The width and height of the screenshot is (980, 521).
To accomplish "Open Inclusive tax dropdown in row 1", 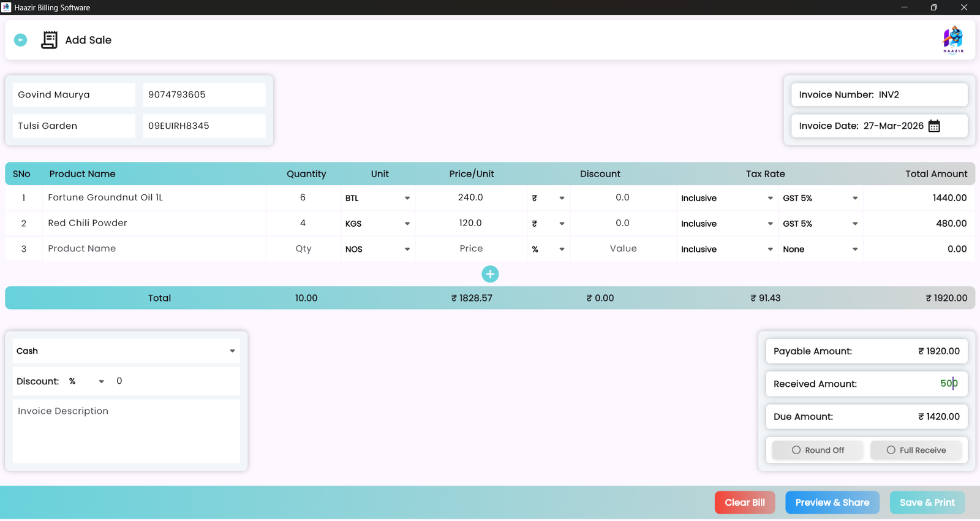I will click(x=727, y=198).
